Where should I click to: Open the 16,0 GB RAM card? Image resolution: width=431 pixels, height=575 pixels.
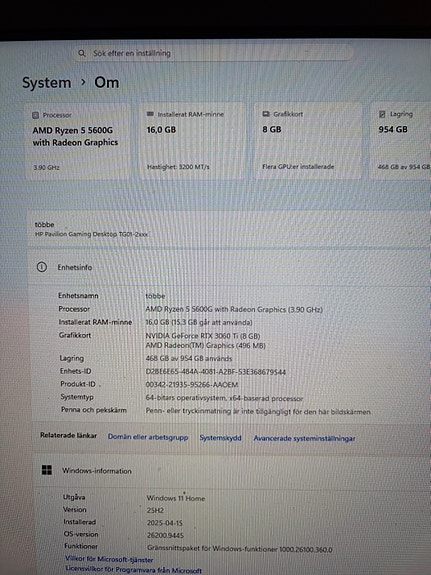coord(193,141)
